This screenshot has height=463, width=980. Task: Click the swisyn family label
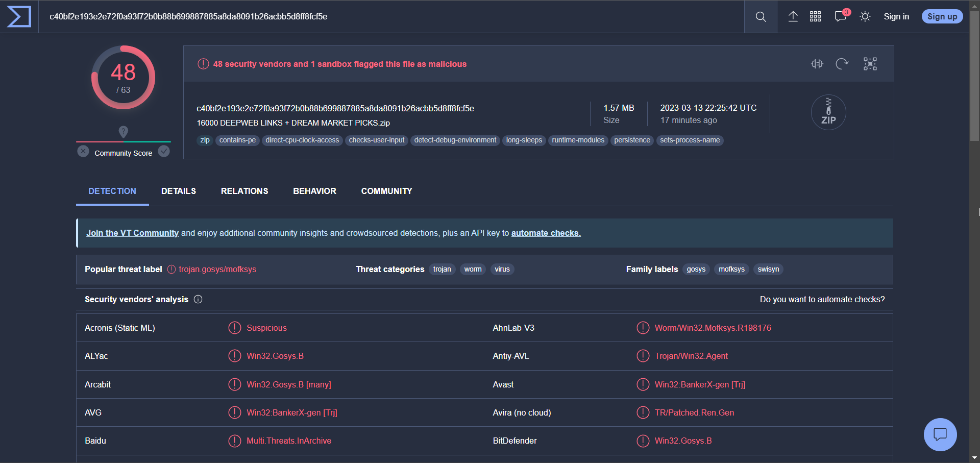(768, 269)
